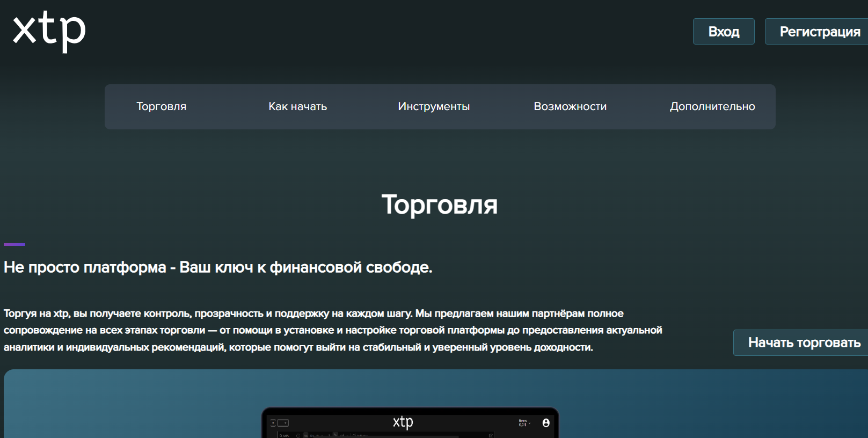
Task: Click the Начать торговать button
Action: coord(804,342)
